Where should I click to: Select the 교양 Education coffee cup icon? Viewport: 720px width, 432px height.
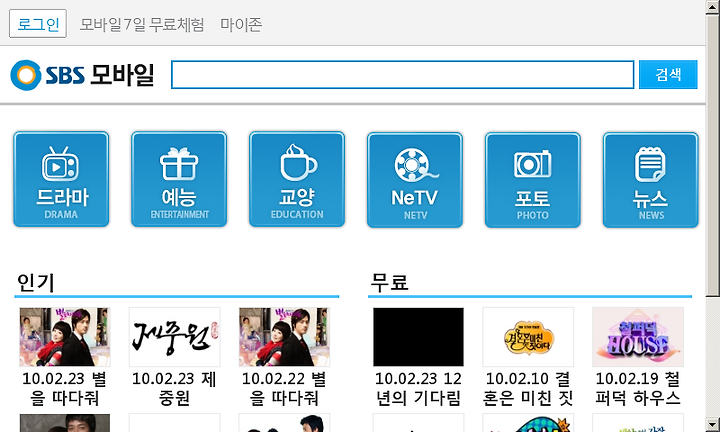[297, 179]
